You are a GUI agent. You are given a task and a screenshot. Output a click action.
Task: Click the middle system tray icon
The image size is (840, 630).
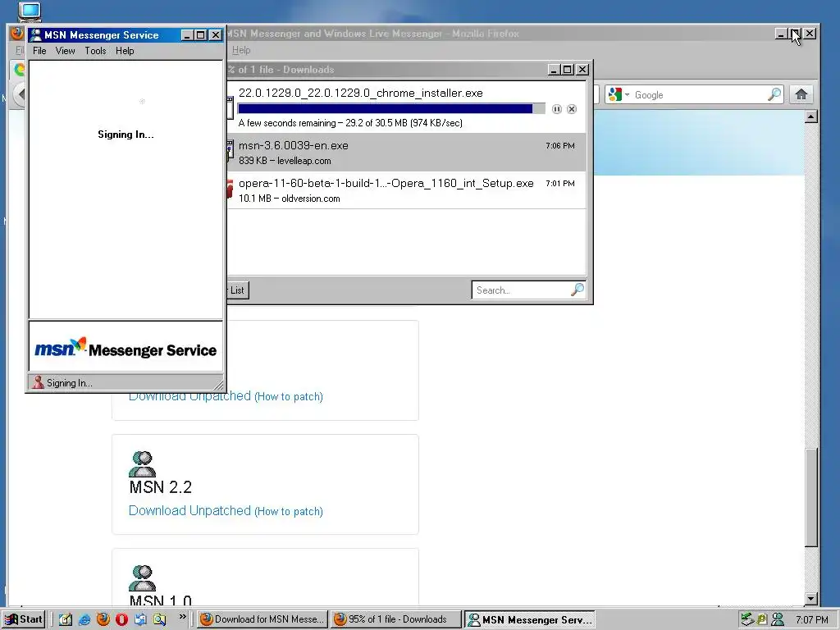pos(762,620)
